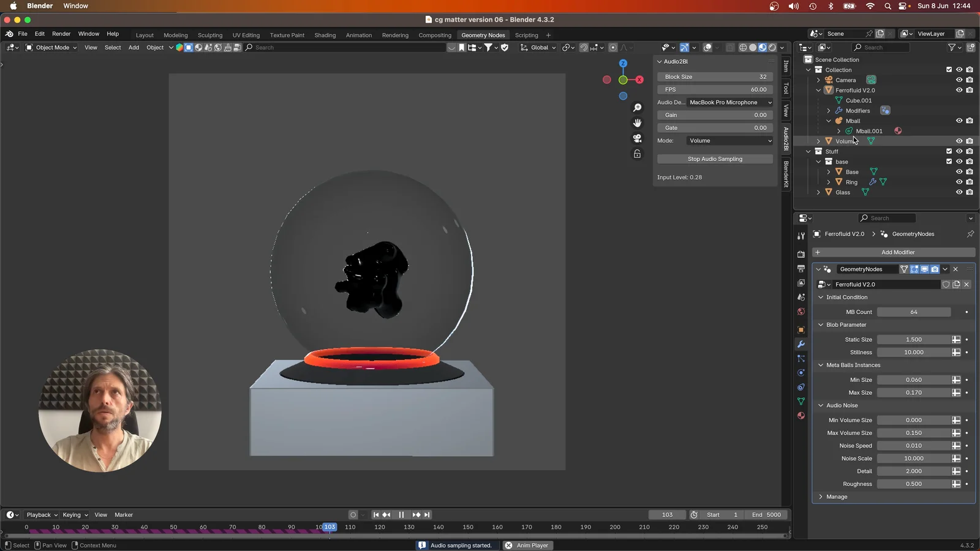Collapse the Ferrofluid V2.0 collection
980x551 pixels.
point(819,90)
